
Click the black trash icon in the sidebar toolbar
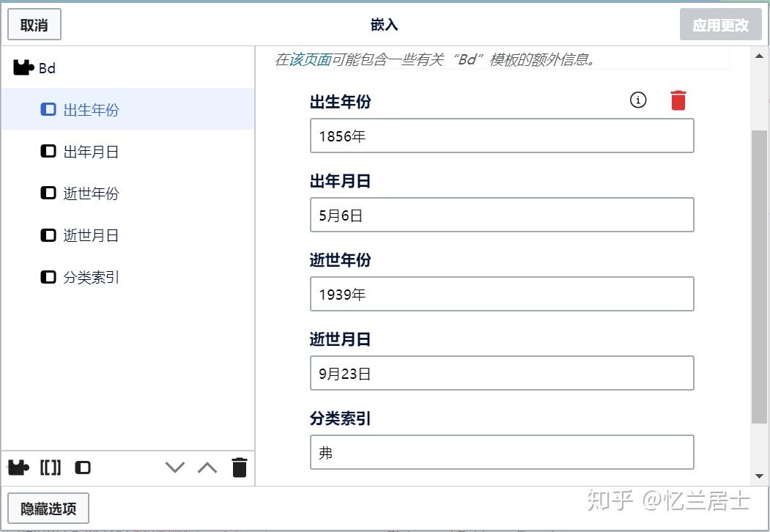240,468
